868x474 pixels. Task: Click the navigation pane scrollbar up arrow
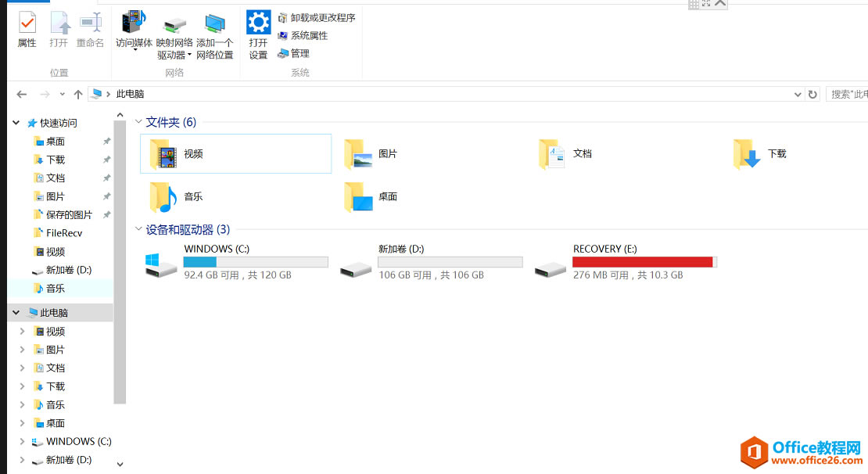click(120, 115)
